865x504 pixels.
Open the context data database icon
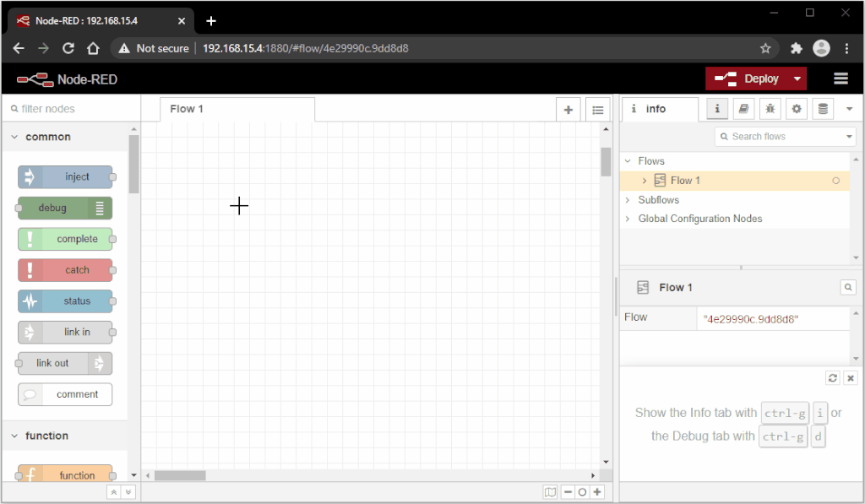pyautogui.click(x=823, y=109)
